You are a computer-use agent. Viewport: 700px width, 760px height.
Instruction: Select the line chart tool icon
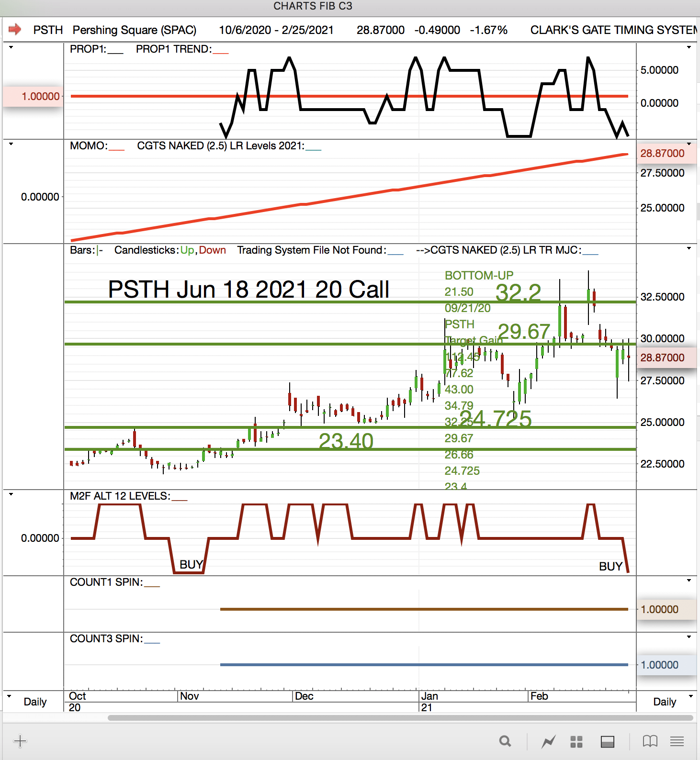(x=548, y=742)
